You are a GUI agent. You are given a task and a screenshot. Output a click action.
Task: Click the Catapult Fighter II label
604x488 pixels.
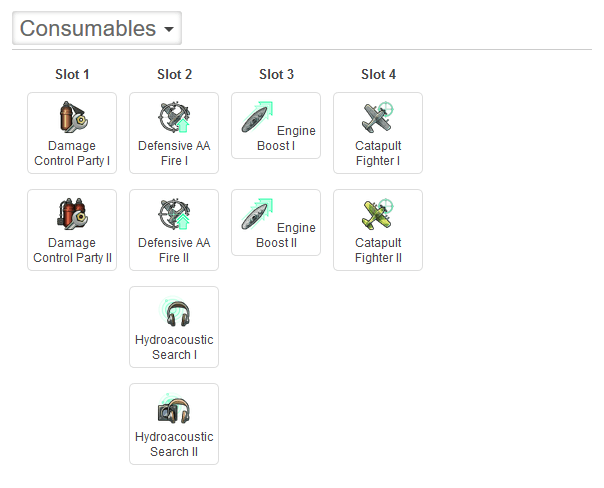(x=378, y=250)
